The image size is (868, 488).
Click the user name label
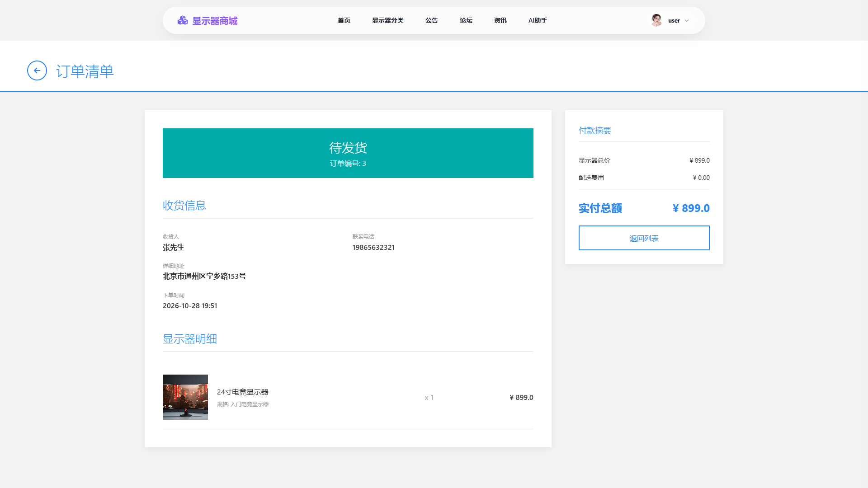pyautogui.click(x=674, y=21)
